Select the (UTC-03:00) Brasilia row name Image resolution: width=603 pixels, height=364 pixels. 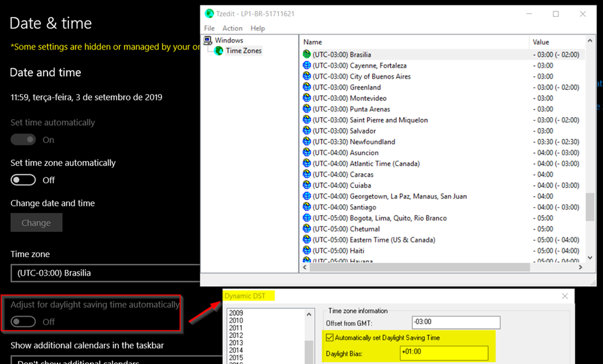pyautogui.click(x=342, y=55)
